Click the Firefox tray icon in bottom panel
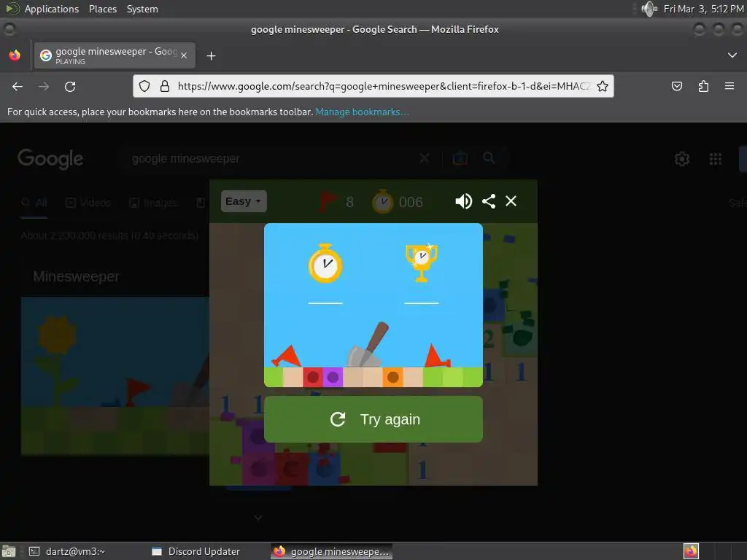Image resolution: width=747 pixels, height=560 pixels. tap(691, 551)
